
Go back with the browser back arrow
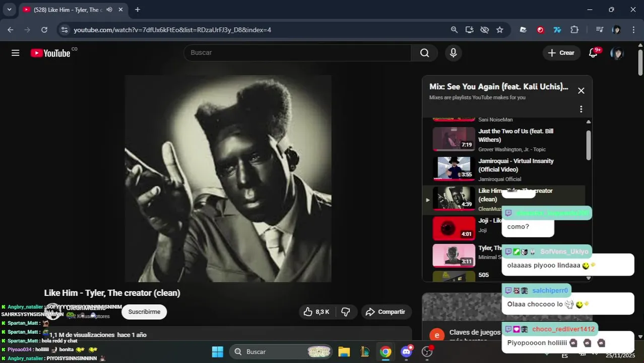coord(11,30)
